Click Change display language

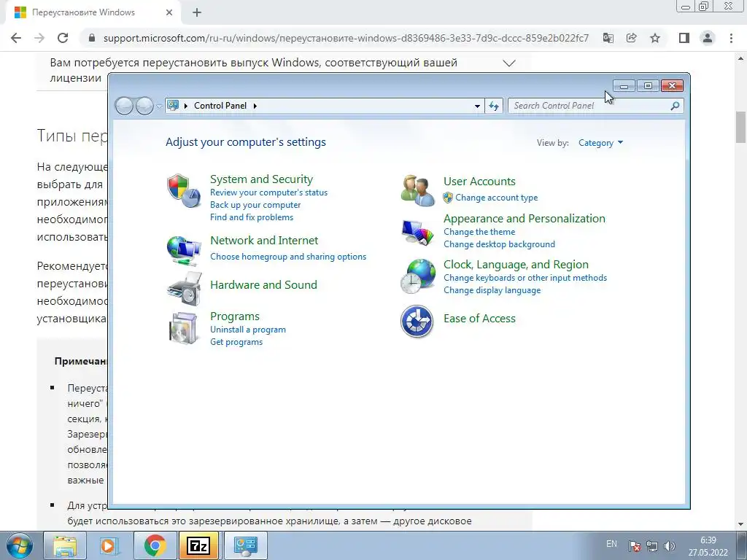coord(492,290)
